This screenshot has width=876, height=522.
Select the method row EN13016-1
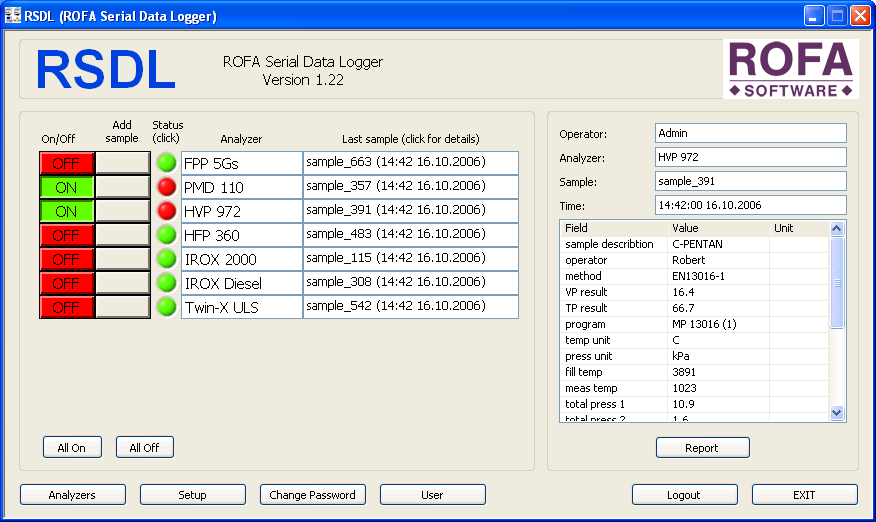[694, 276]
